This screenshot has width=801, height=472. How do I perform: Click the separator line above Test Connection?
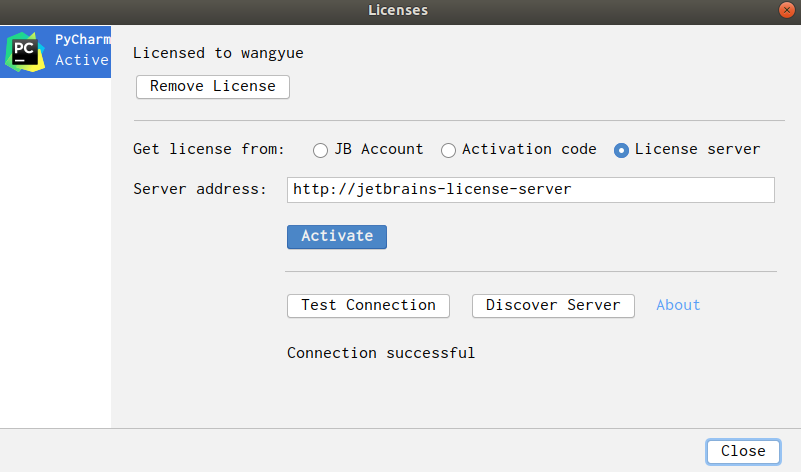530,271
